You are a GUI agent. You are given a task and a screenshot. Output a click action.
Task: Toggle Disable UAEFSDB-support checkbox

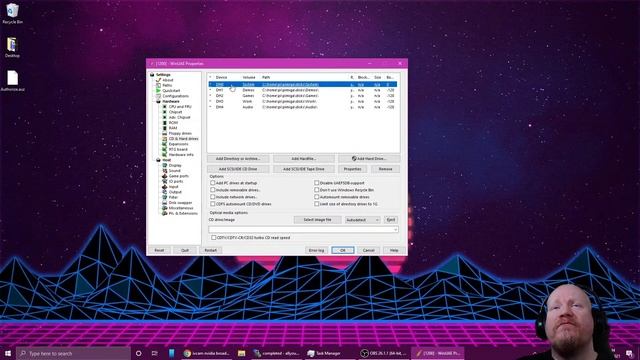[x=317, y=183]
